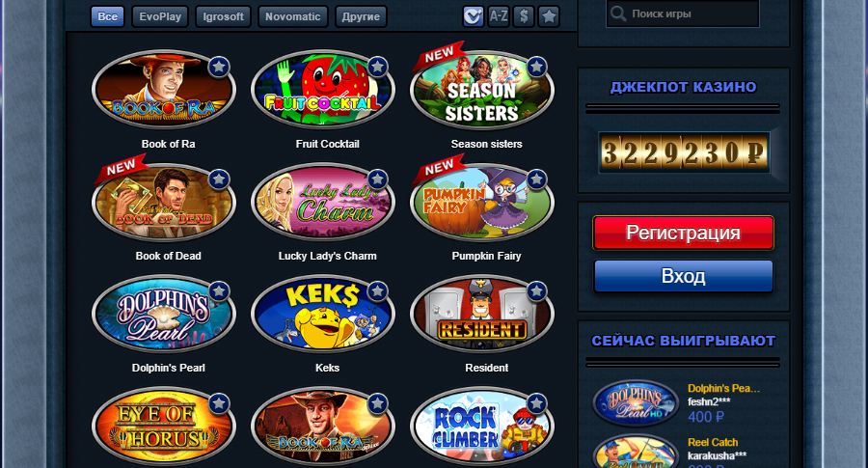Toggle favorite star on Book of Ra

point(219,67)
